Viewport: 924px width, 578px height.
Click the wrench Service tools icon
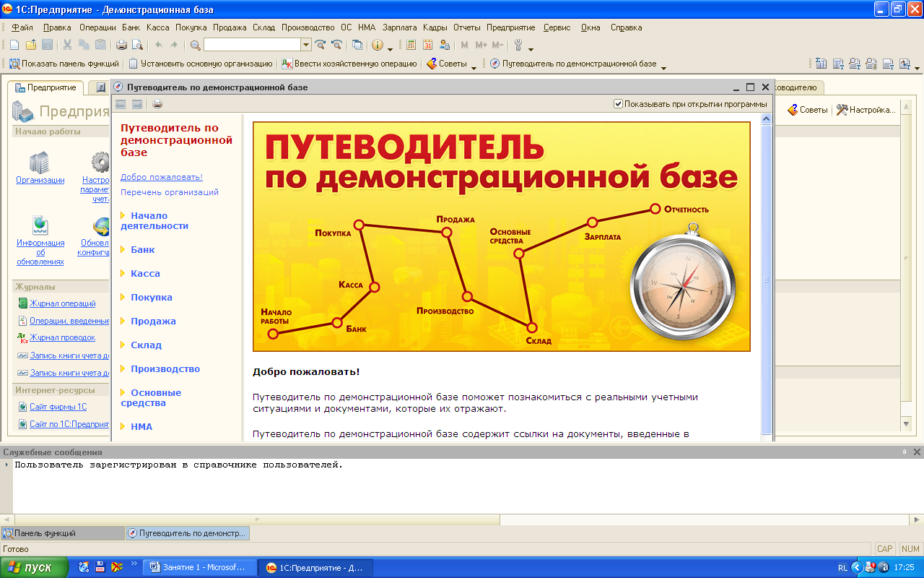coord(518,45)
